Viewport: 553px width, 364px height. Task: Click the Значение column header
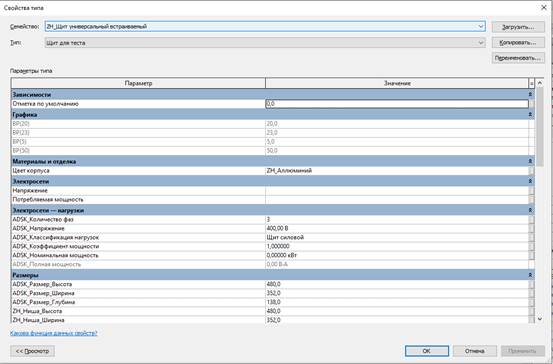[397, 84]
